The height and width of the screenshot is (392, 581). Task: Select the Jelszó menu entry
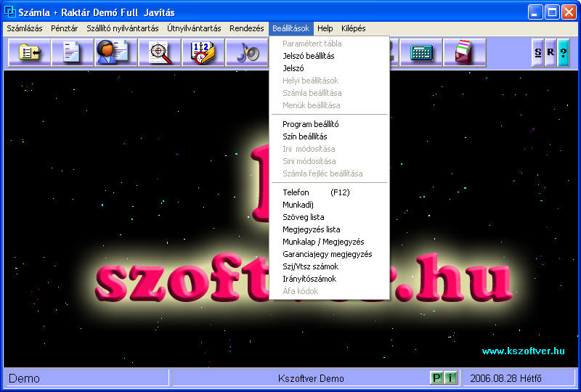point(330,68)
